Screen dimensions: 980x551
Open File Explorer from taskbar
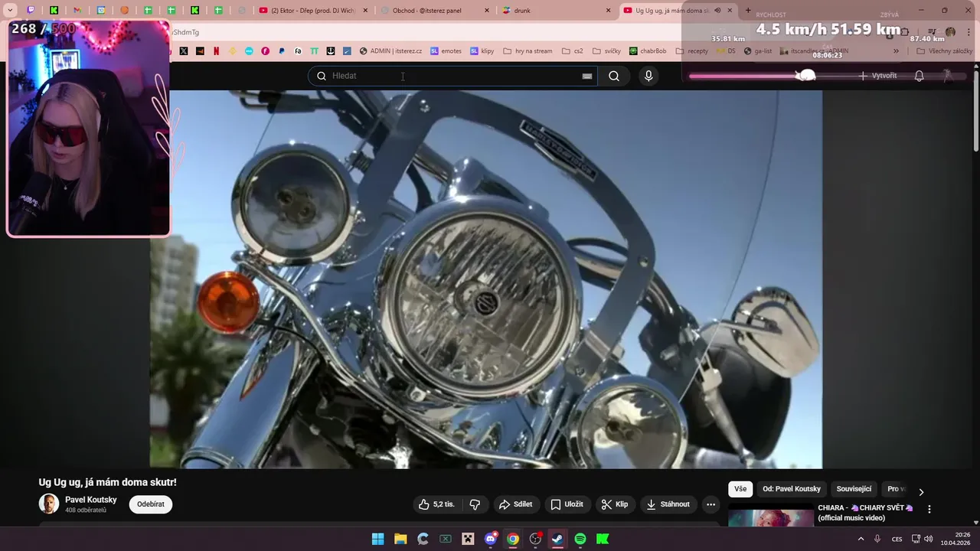[400, 539]
